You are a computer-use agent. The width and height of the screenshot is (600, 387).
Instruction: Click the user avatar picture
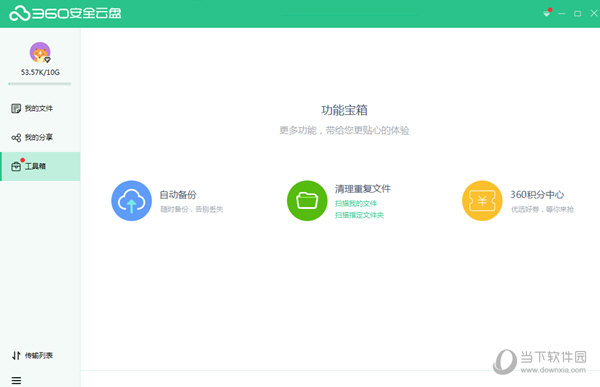[x=40, y=52]
